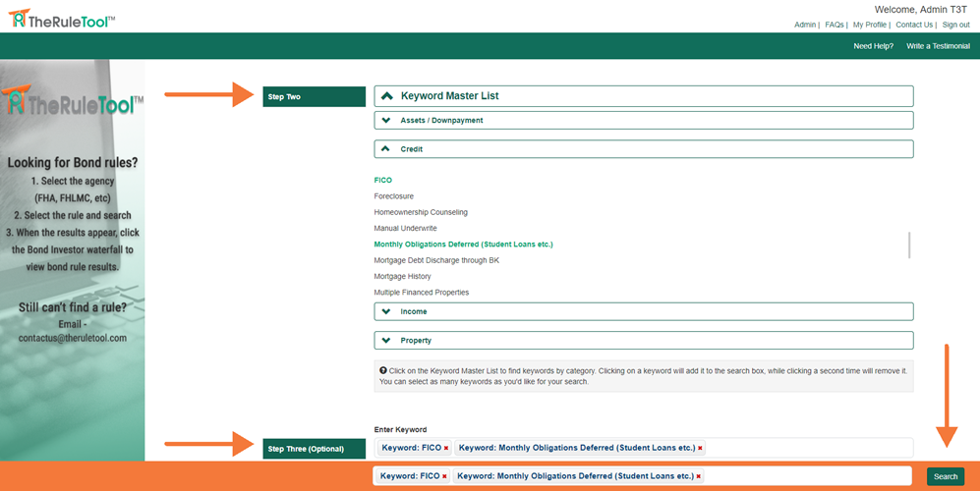Deselect Monthly Obligations Deferred keyword
The image size is (980, 491).
click(x=463, y=245)
